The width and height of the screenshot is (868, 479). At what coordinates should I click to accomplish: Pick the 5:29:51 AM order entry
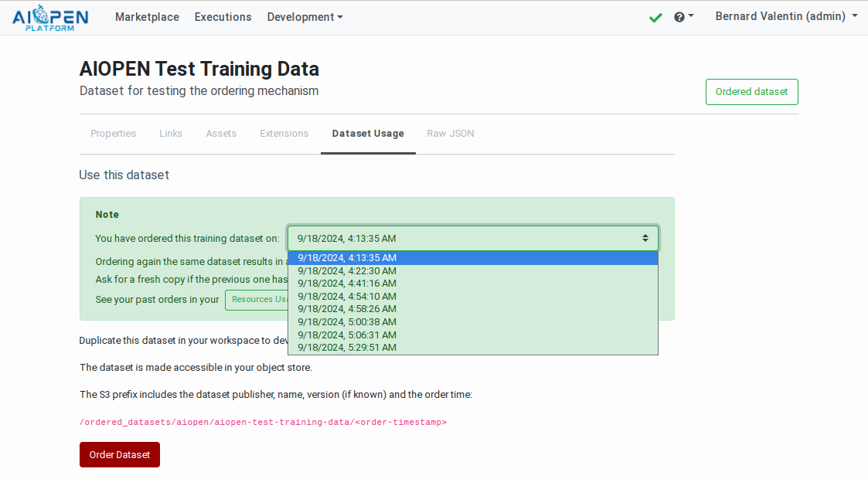tap(347, 348)
